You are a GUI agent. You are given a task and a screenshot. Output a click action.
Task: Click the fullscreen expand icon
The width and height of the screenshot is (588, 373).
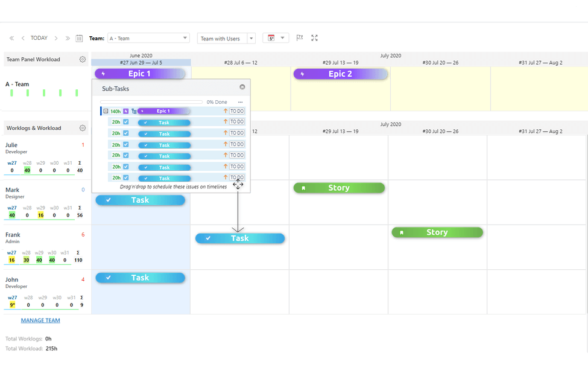pyautogui.click(x=314, y=37)
